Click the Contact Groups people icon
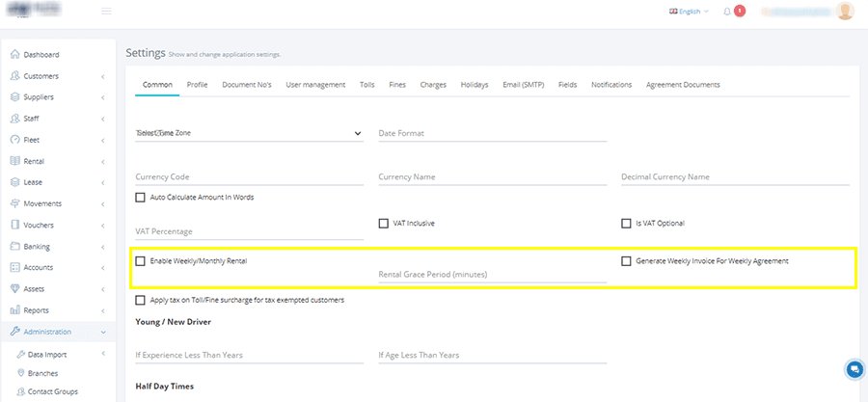Image resolution: width=868 pixels, height=402 pixels. pyautogui.click(x=21, y=391)
